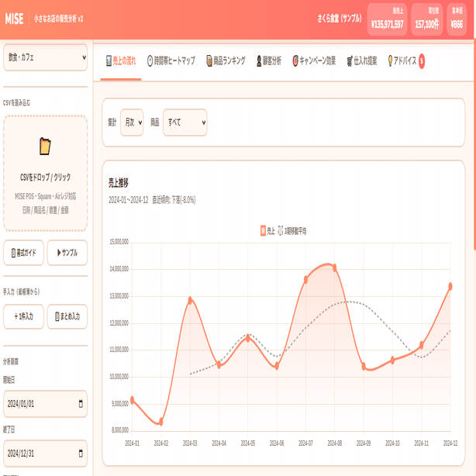The image size is (476, 476).
Task: Click the calendar icon in 終了日 field
Action: tap(81, 454)
